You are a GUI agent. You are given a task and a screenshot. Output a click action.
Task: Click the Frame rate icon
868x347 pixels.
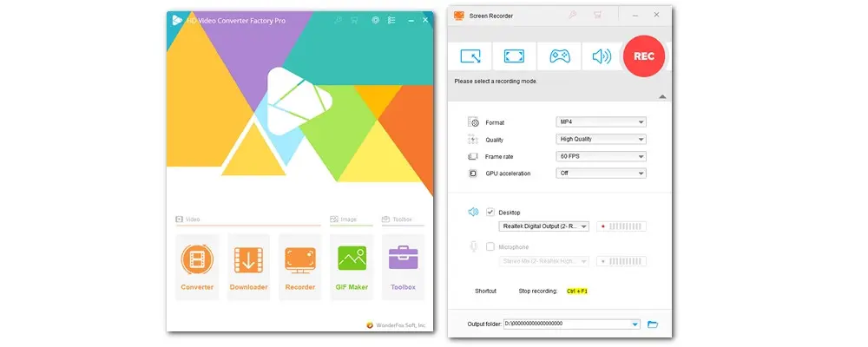point(473,157)
